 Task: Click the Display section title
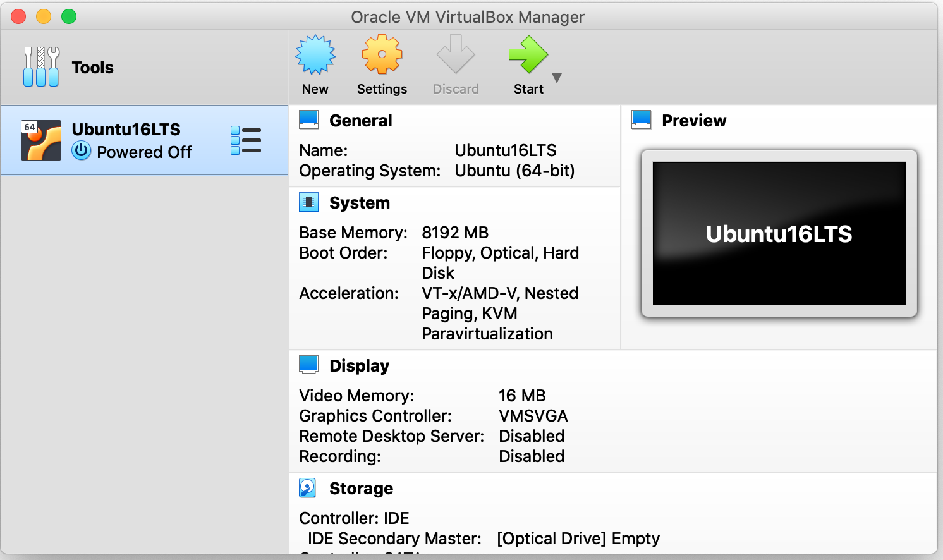[x=359, y=366]
